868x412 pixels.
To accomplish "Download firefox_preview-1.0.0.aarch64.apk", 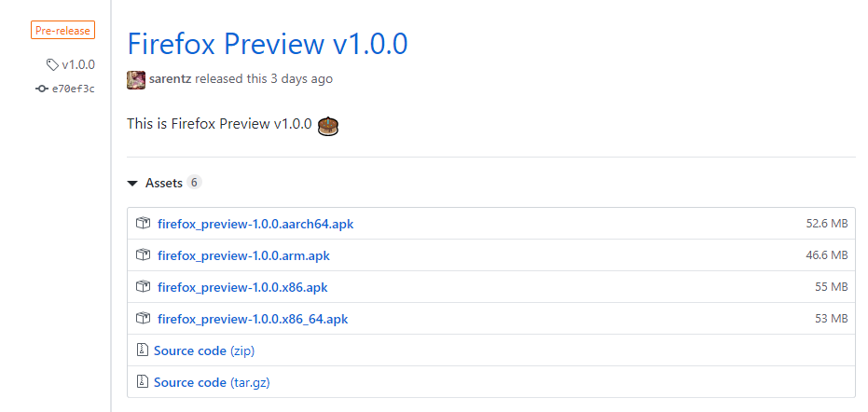I will coord(255,225).
